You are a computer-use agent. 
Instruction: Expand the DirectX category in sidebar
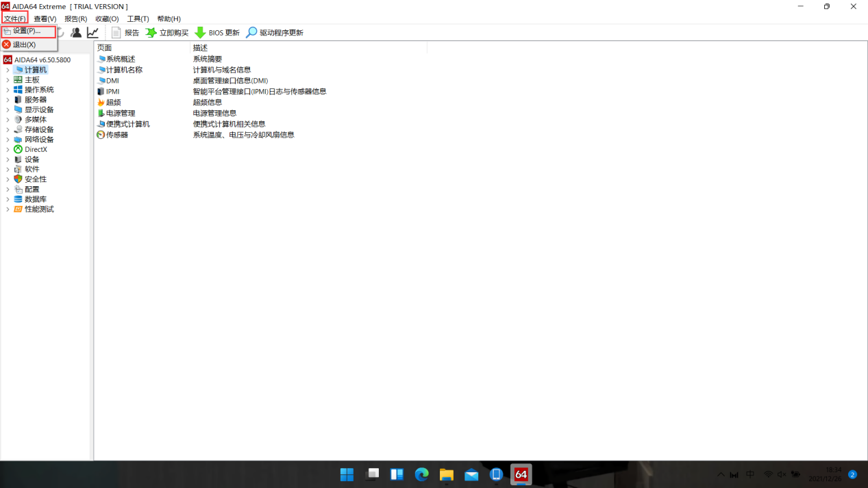pyautogui.click(x=6, y=149)
